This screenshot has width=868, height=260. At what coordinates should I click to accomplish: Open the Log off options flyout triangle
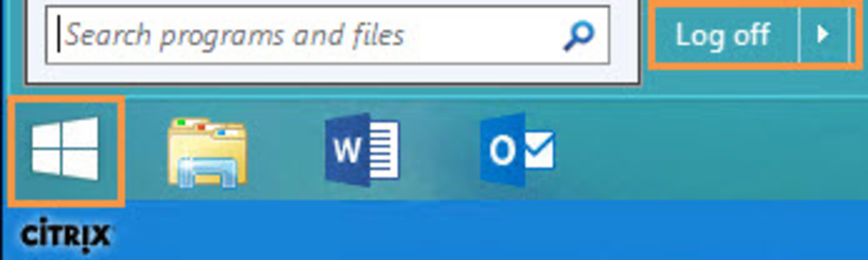pos(824,35)
